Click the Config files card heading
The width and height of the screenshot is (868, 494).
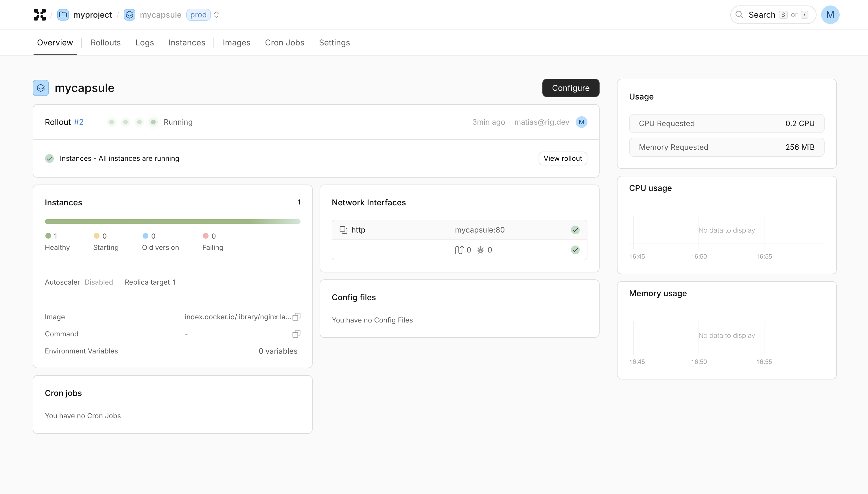click(x=353, y=297)
